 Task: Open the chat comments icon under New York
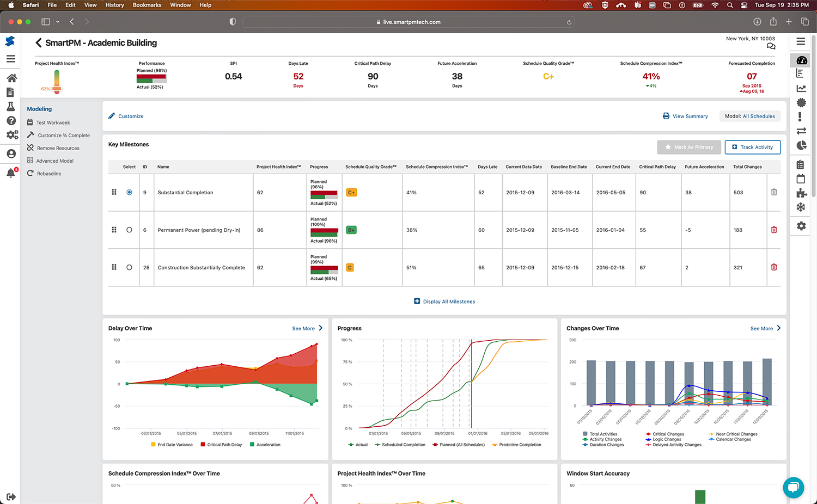tap(771, 47)
